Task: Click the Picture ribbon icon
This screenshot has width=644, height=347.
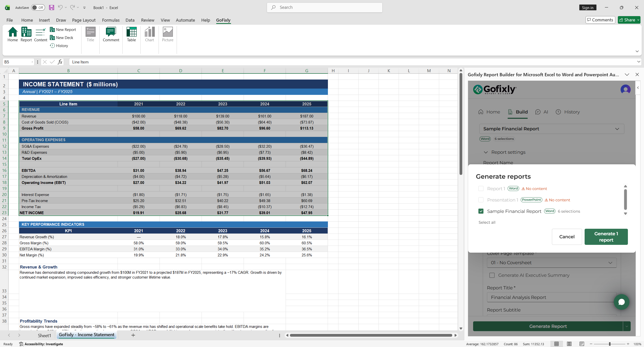Action: [168, 34]
